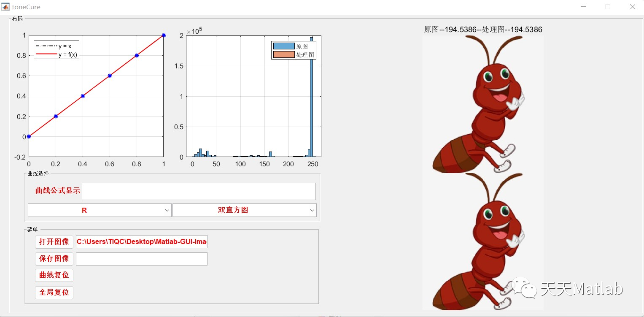Viewport: 644px width, 317px height.
Task: Click the opened image path field
Action: pyautogui.click(x=142, y=242)
